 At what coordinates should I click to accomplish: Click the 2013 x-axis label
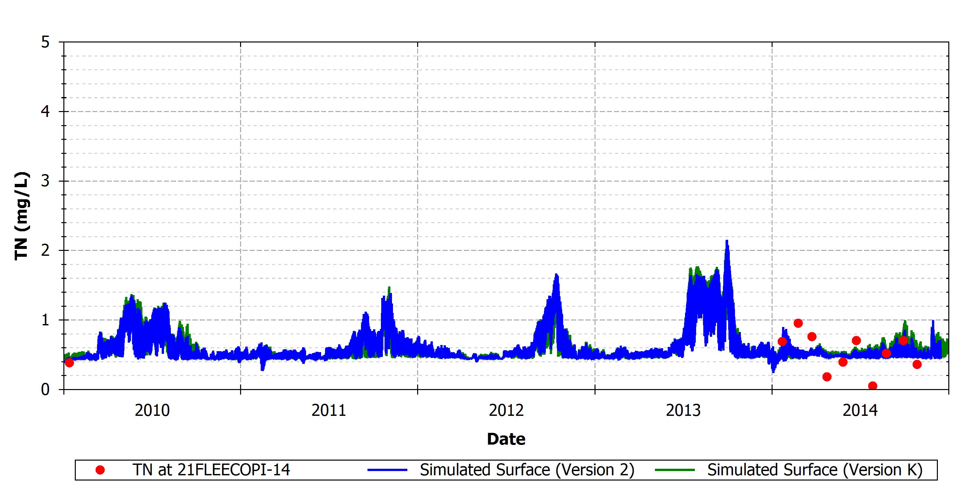click(x=683, y=411)
